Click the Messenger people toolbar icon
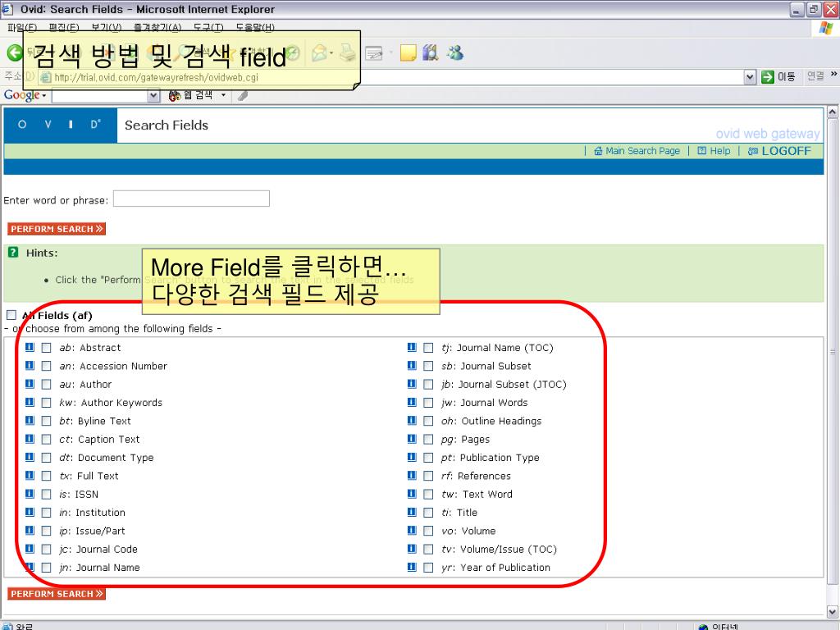 point(455,52)
